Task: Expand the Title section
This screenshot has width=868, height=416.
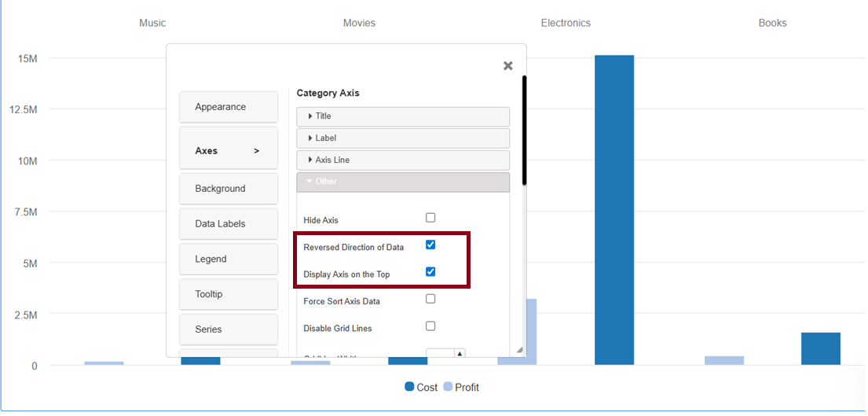Action: pos(402,116)
